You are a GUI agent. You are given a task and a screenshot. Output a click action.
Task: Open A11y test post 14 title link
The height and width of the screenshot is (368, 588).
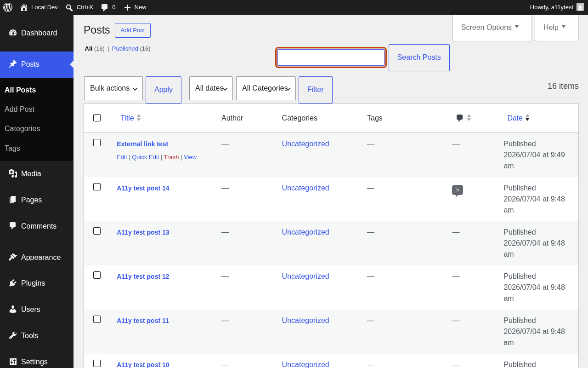tap(143, 188)
